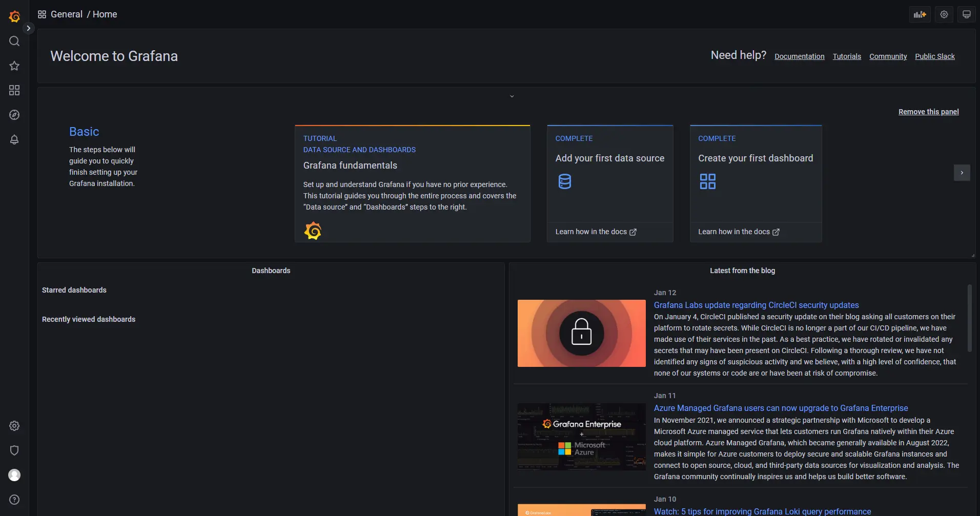This screenshot has width=980, height=516.
Task: Open Configuration gear in sidebar
Action: point(14,426)
